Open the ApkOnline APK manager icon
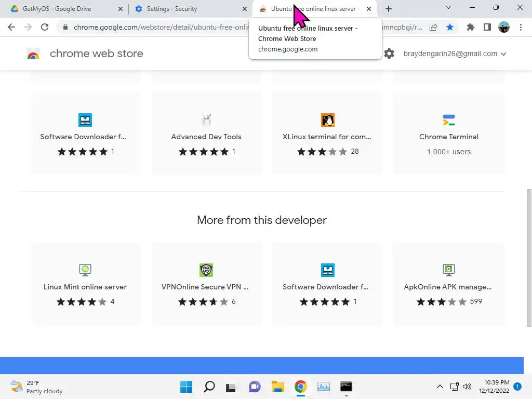The image size is (532, 399). click(448, 270)
